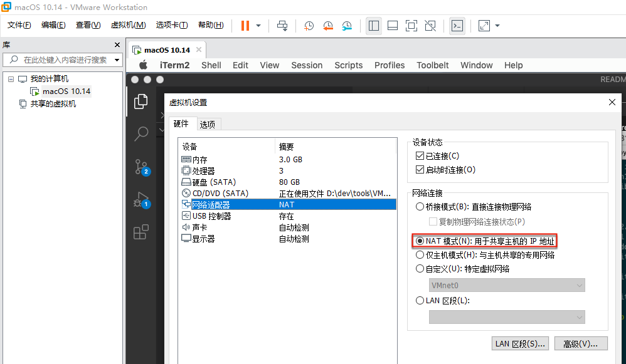The image size is (626, 364).
Task: Close the 虚拟机设置 dialog
Action: tap(612, 103)
